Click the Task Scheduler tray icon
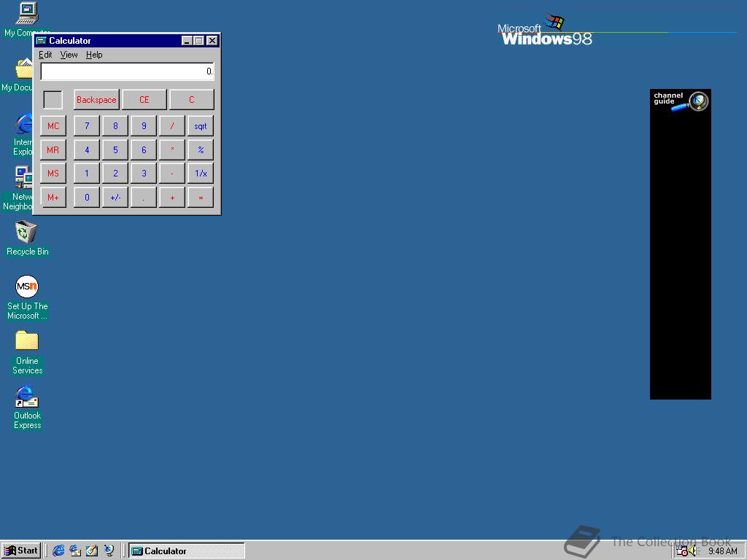 (x=682, y=551)
